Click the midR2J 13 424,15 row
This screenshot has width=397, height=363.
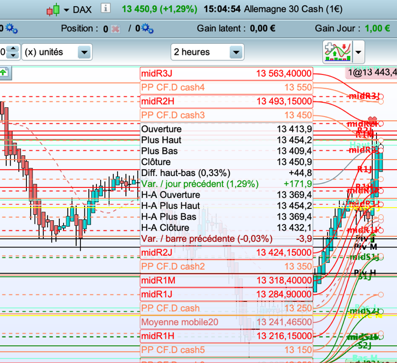click(x=226, y=253)
